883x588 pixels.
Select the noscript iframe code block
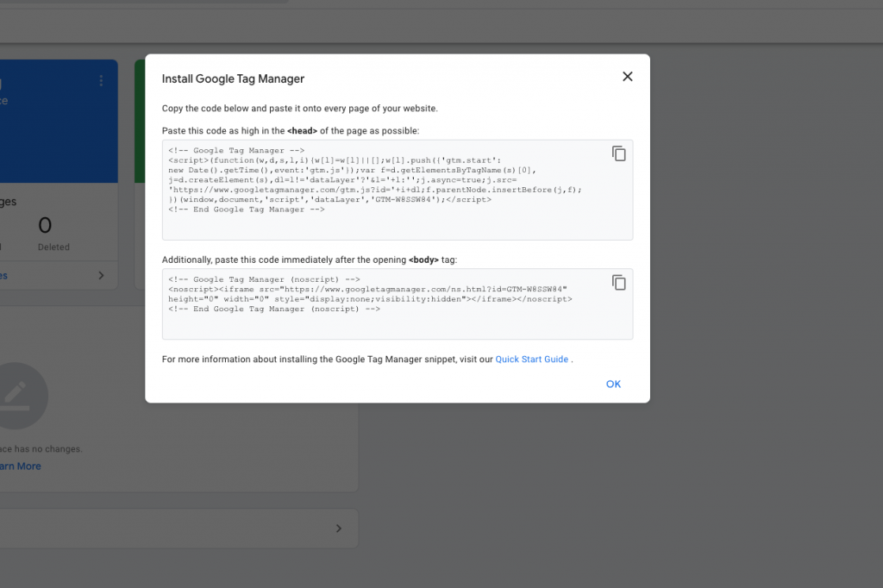point(398,304)
